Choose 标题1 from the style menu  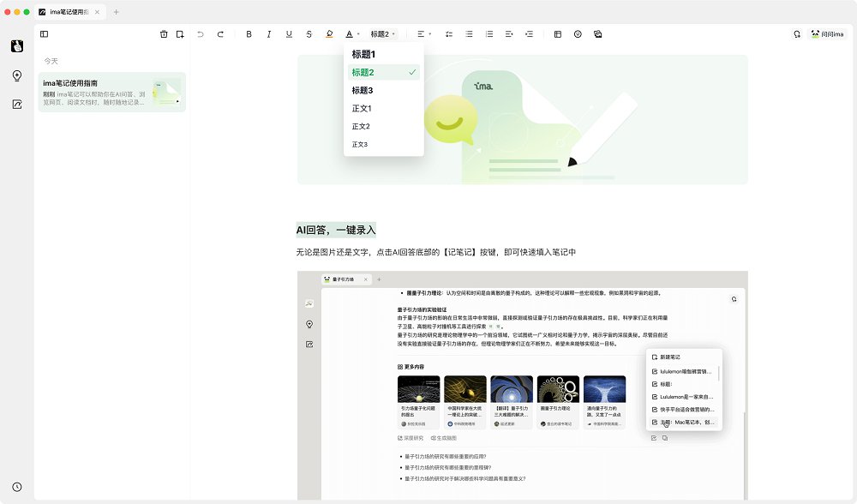click(384, 54)
